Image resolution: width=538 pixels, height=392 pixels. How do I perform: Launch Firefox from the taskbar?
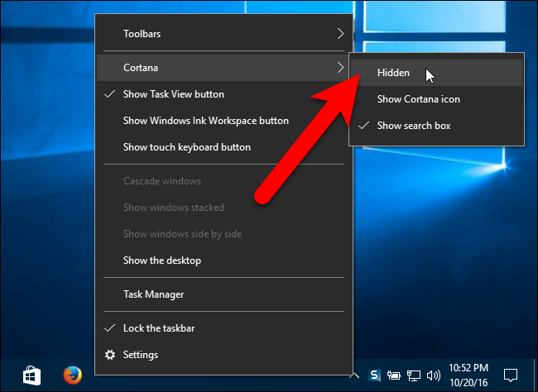pos(73,375)
